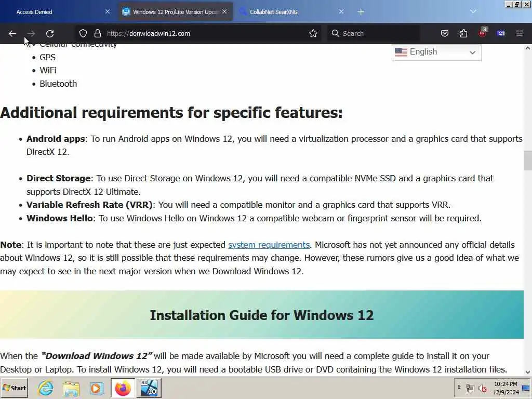Click the US flag language icon

[401, 52]
